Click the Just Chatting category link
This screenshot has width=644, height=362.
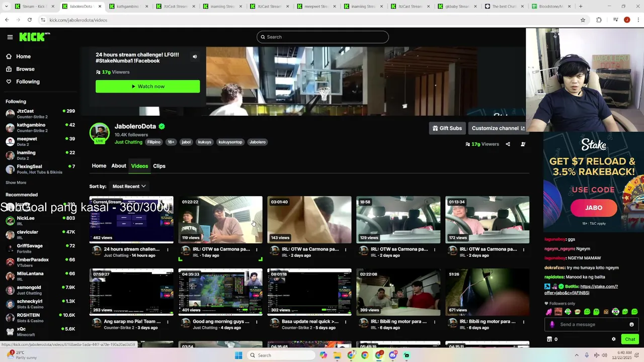point(128,142)
